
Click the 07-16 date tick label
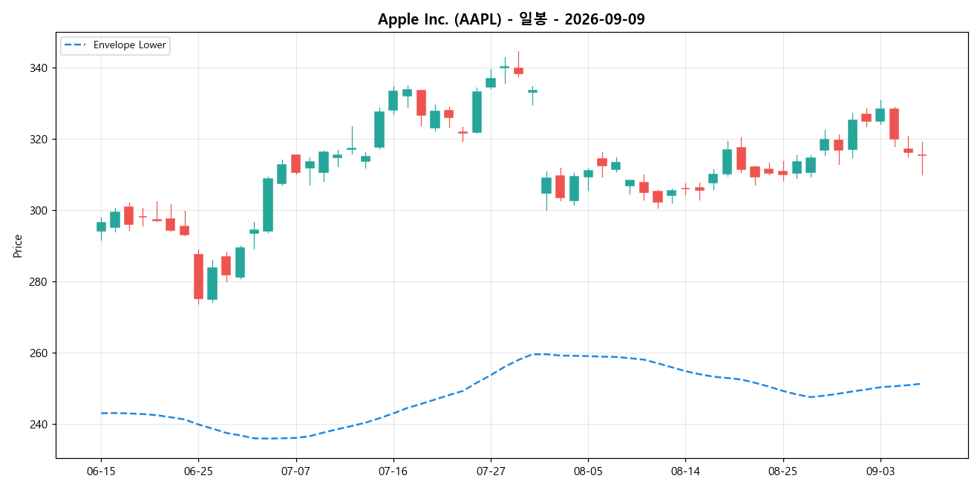393,471
